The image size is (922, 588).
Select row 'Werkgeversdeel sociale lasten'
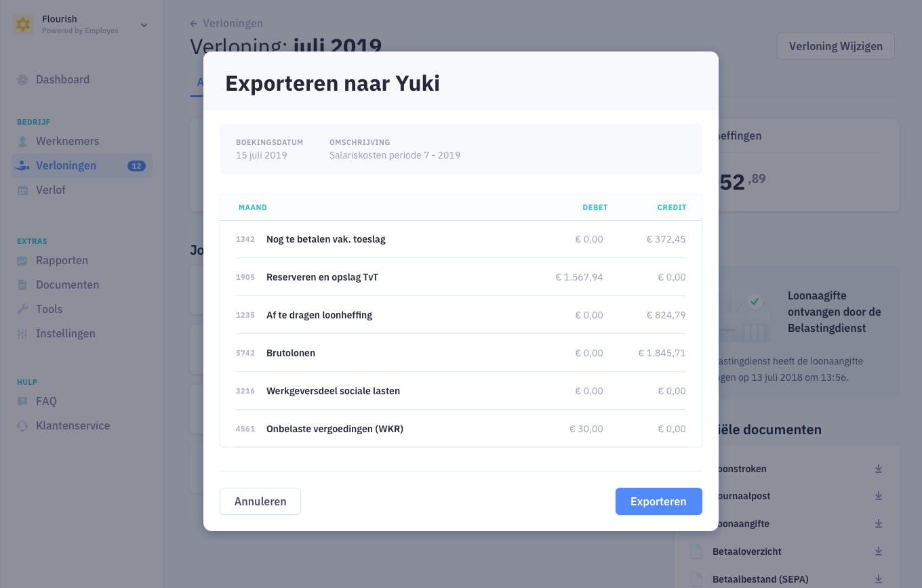461,391
